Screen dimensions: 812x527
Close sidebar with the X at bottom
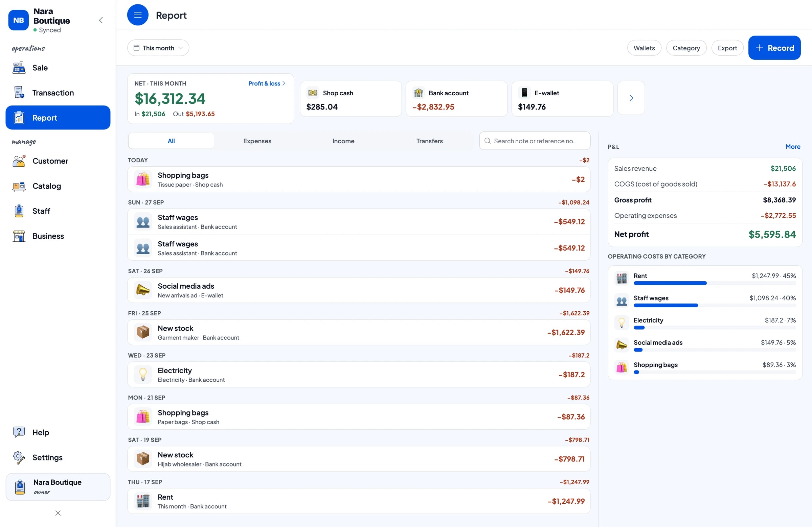tap(58, 513)
